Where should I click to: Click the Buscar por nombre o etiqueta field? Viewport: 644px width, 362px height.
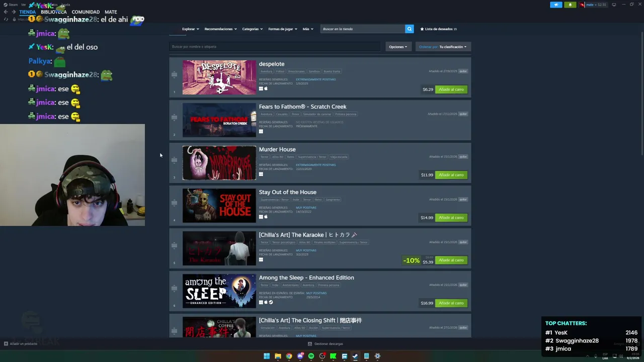[275, 47]
